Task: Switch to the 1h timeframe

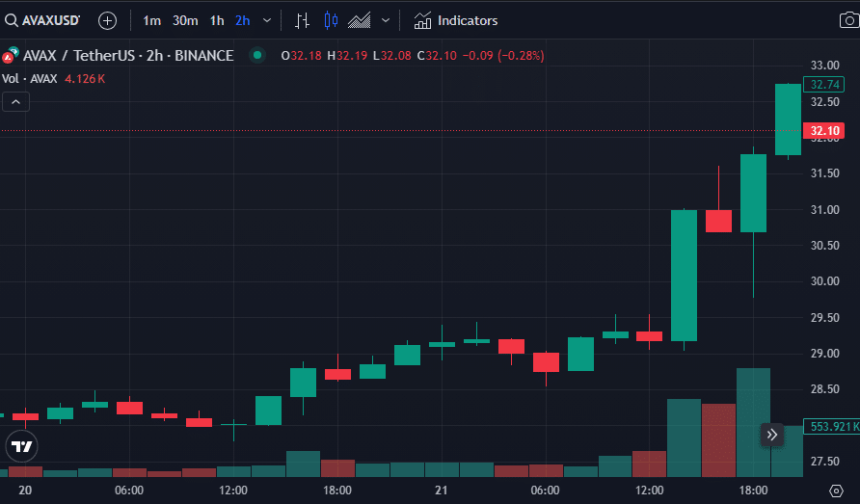Action: pyautogui.click(x=217, y=20)
